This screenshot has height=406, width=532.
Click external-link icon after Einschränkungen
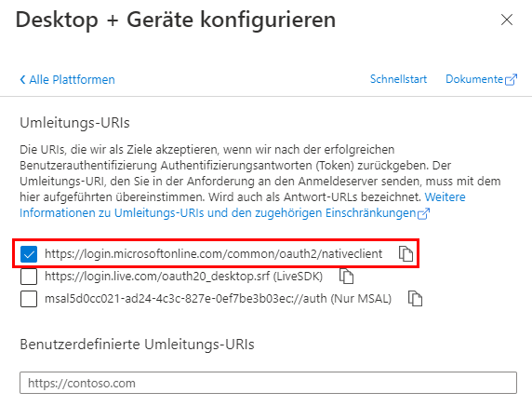tap(423, 213)
